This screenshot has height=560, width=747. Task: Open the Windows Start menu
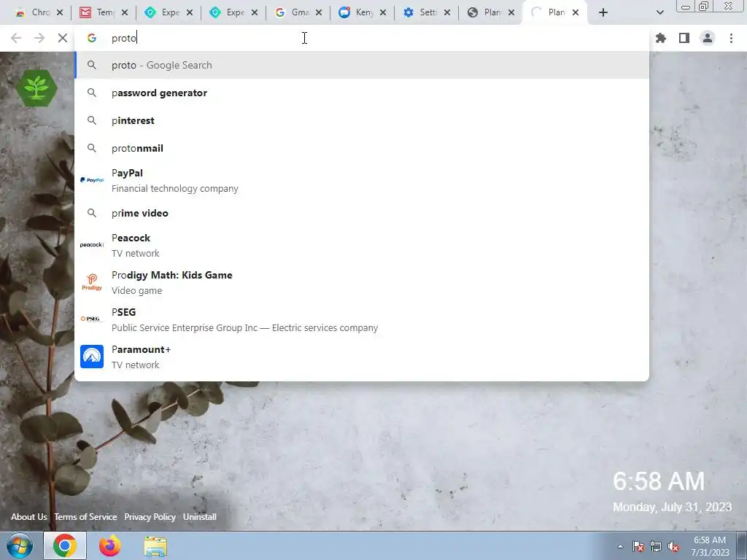click(20, 545)
